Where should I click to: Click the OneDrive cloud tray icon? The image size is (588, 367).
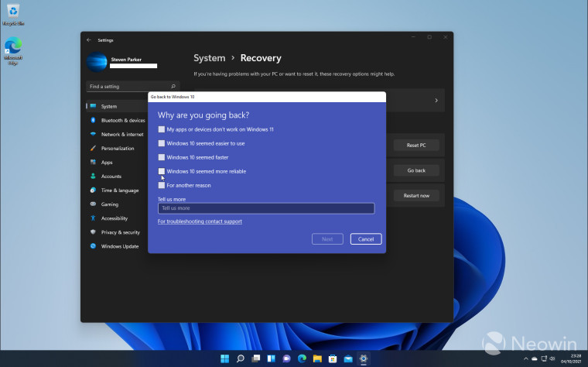pos(535,358)
